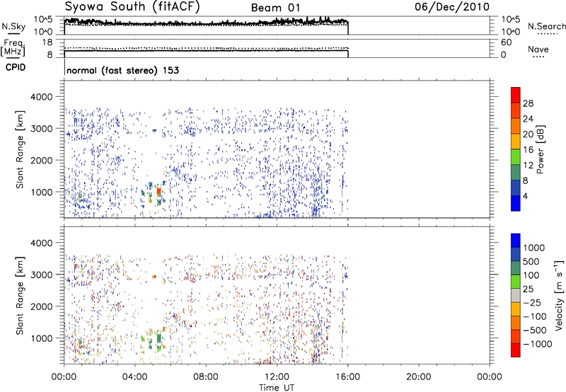Click the light green Power colorbar segment near 16
This screenshot has width=566, height=392.
516,156
